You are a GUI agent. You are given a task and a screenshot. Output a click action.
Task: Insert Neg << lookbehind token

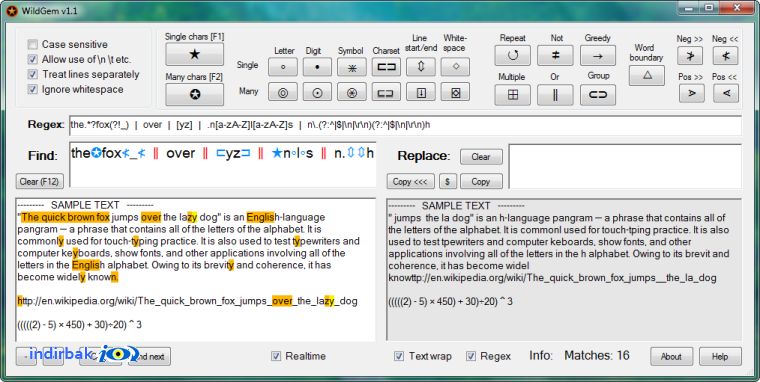[726, 56]
